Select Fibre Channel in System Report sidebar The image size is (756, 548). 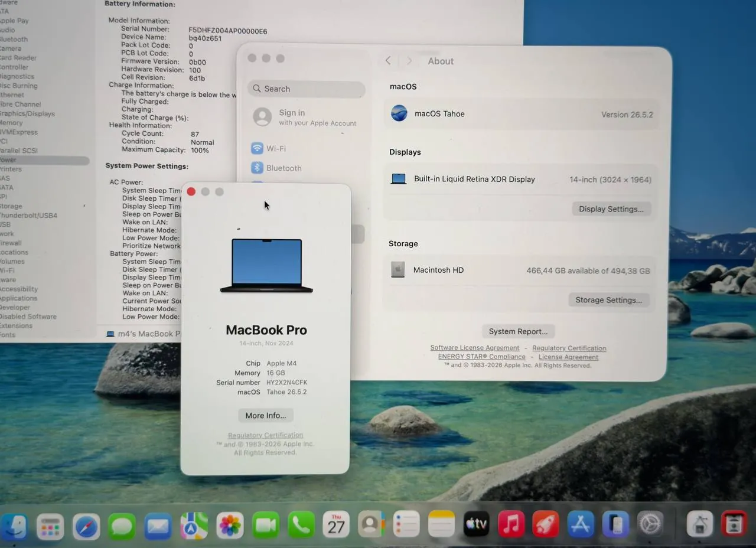tap(20, 105)
